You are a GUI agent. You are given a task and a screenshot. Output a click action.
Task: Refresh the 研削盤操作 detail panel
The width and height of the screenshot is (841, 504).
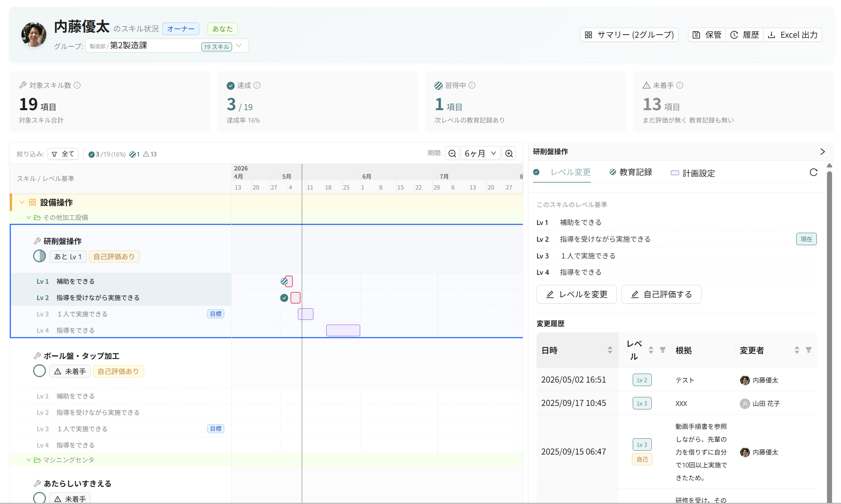[813, 172]
